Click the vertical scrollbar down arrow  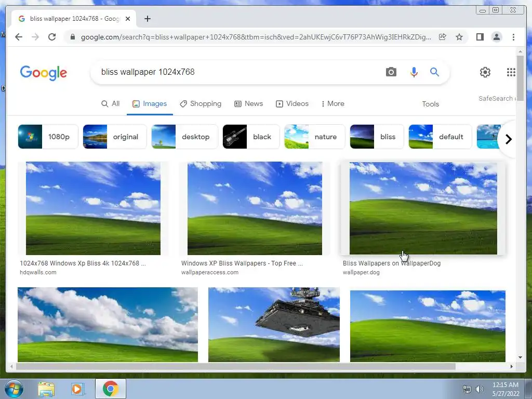[x=520, y=357]
